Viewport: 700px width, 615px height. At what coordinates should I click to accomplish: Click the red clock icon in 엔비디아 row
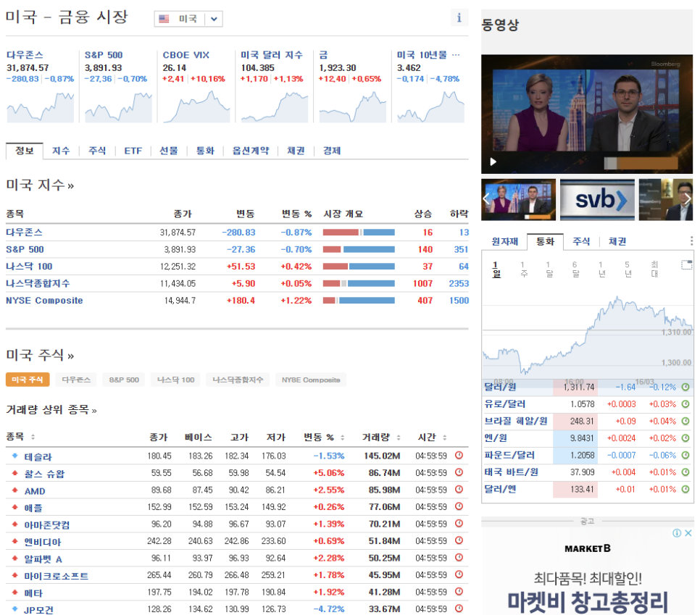click(x=459, y=540)
